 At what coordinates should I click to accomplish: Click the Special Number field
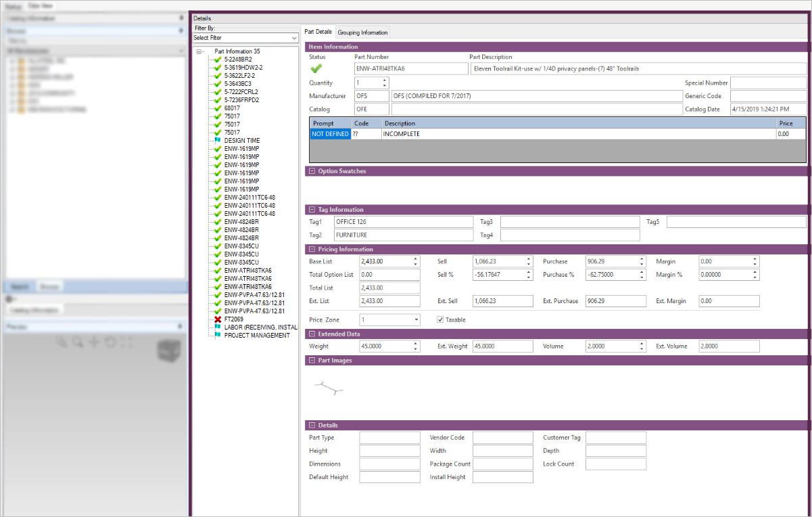(768, 83)
